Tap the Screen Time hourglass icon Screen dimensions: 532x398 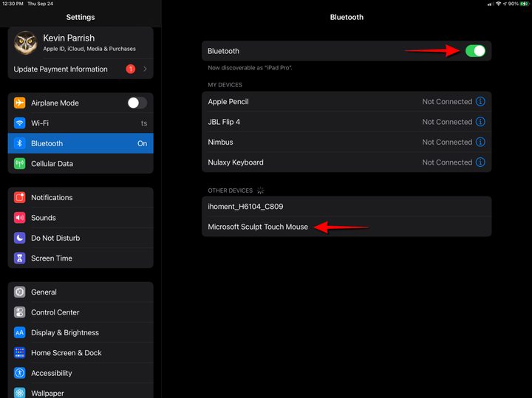20,258
